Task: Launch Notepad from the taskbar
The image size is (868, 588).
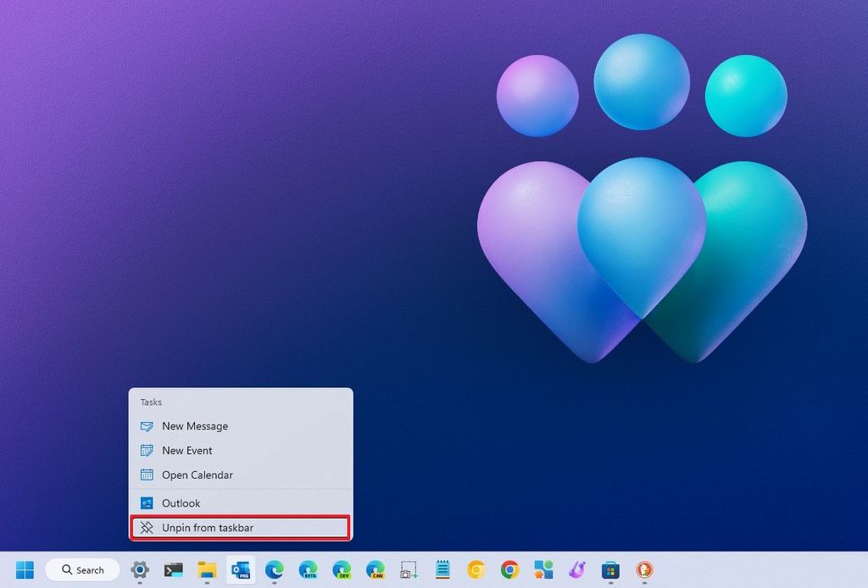Action: pyautogui.click(x=442, y=570)
